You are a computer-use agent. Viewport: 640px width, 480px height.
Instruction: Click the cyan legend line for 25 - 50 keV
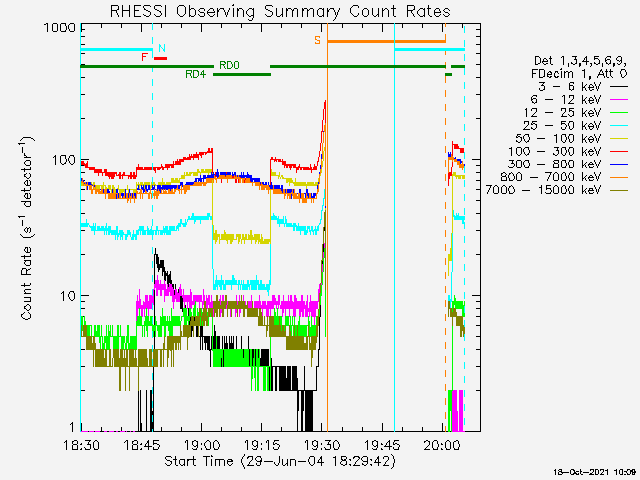pyautogui.click(x=619, y=126)
